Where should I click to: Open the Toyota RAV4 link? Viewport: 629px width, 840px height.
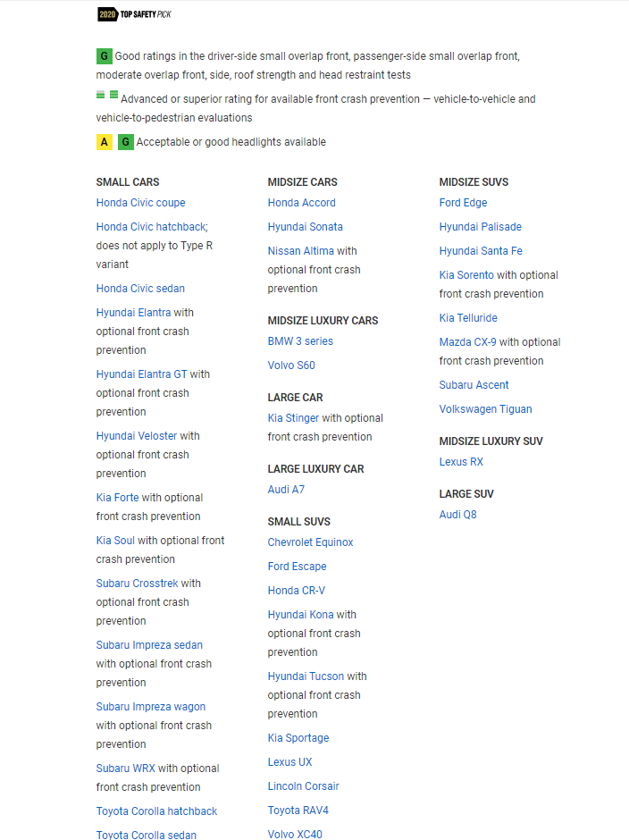tap(298, 811)
